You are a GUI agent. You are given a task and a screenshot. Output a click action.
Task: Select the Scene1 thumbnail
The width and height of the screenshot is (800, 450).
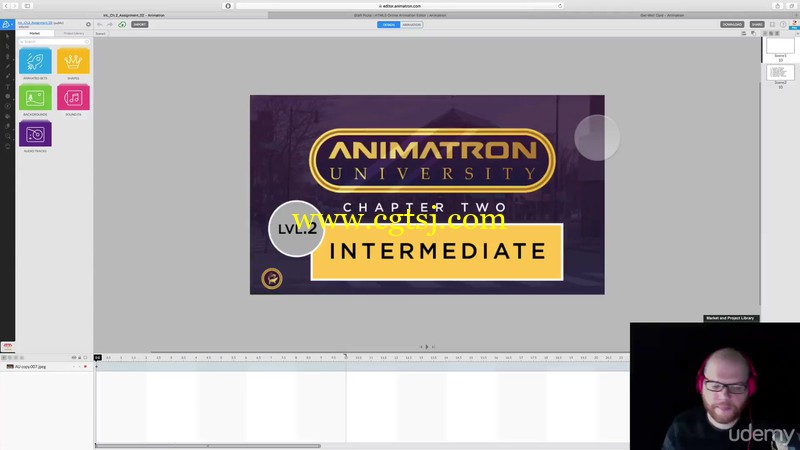tap(780, 46)
